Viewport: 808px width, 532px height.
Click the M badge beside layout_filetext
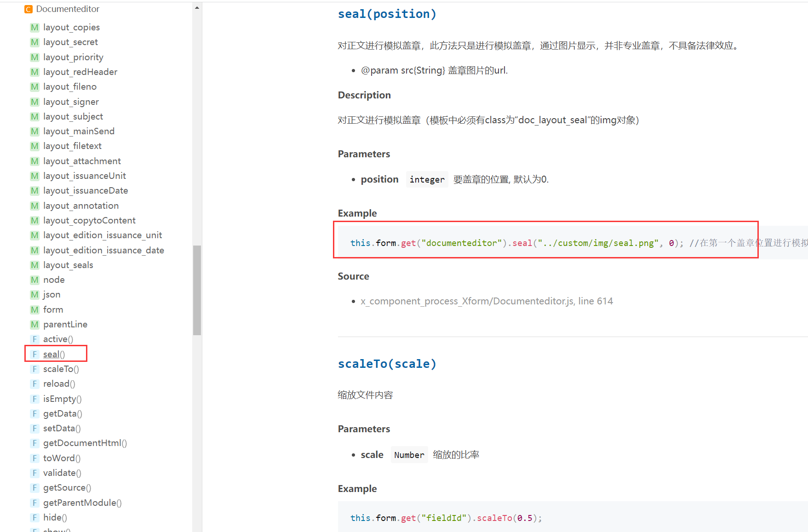tap(34, 146)
